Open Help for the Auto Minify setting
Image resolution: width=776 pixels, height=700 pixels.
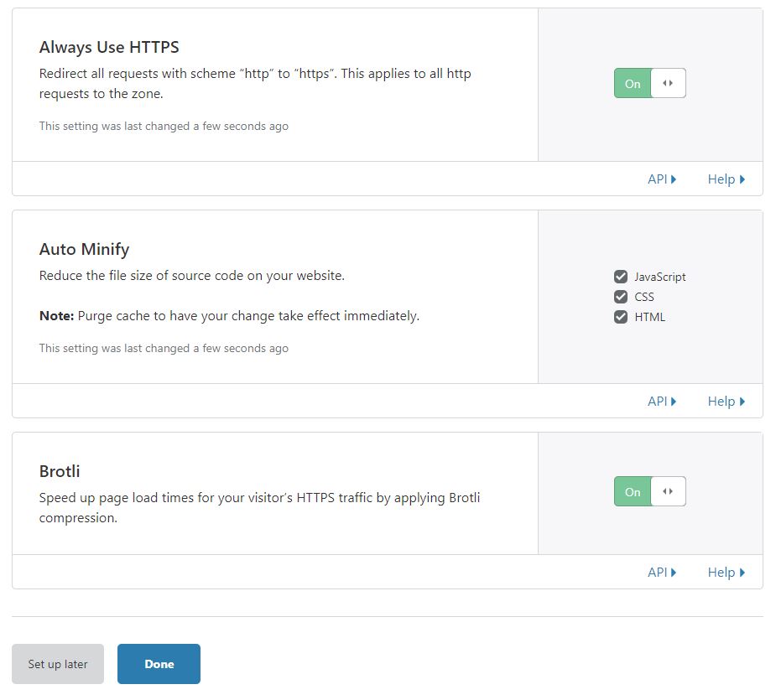pos(721,401)
